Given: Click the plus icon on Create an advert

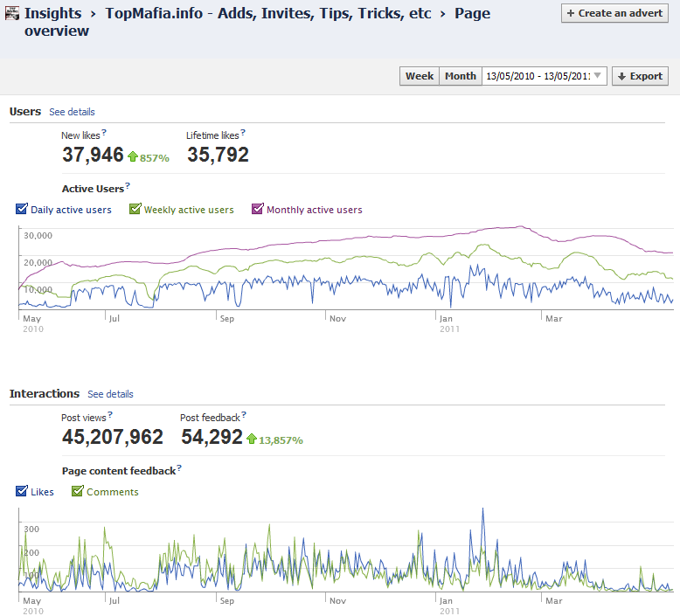Looking at the screenshot, I should (570, 13).
